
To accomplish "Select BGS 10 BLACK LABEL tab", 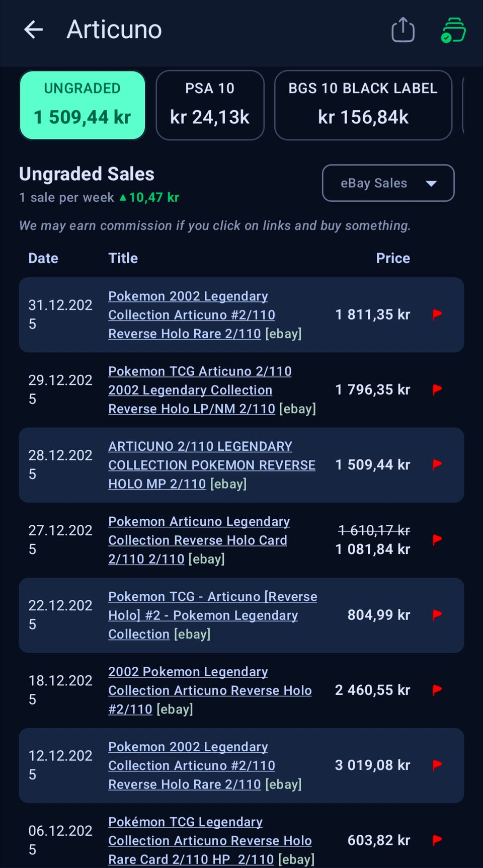I will click(363, 105).
